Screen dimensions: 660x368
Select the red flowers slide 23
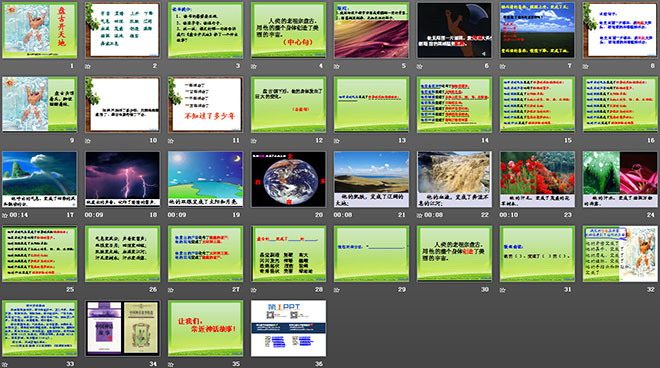click(537, 179)
